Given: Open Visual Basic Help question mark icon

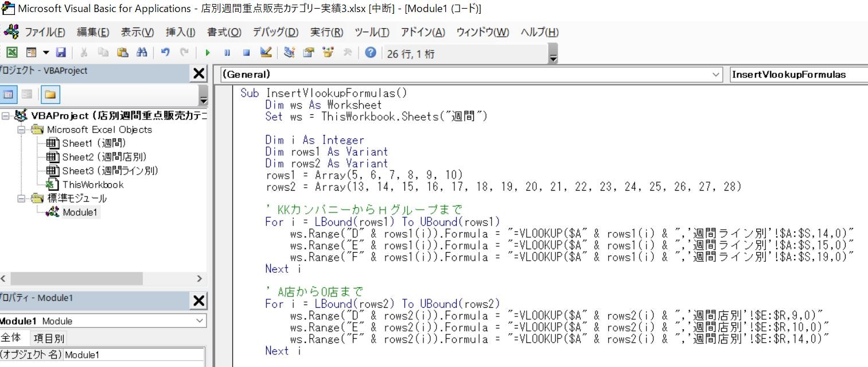Looking at the screenshot, I should (371, 53).
